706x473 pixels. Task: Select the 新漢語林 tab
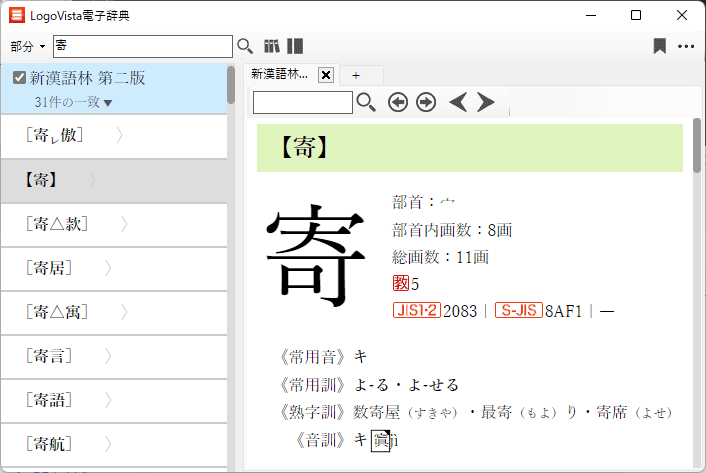(x=279, y=74)
